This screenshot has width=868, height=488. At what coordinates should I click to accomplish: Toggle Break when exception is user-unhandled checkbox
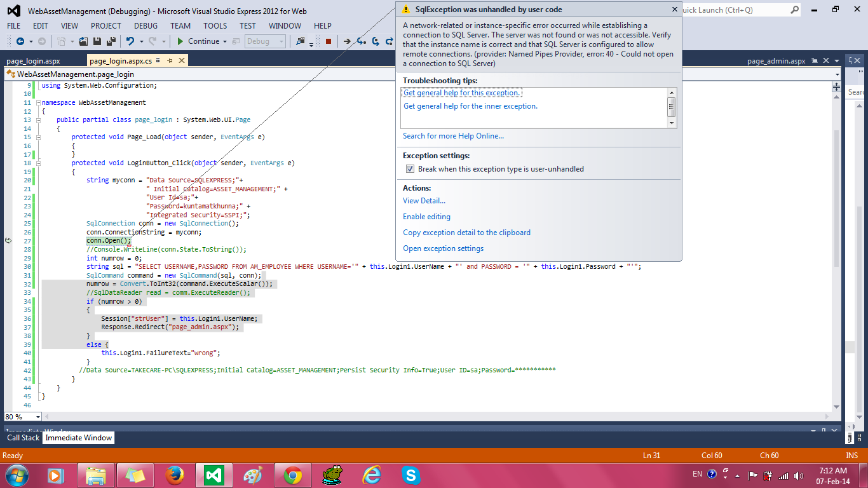[x=410, y=169]
